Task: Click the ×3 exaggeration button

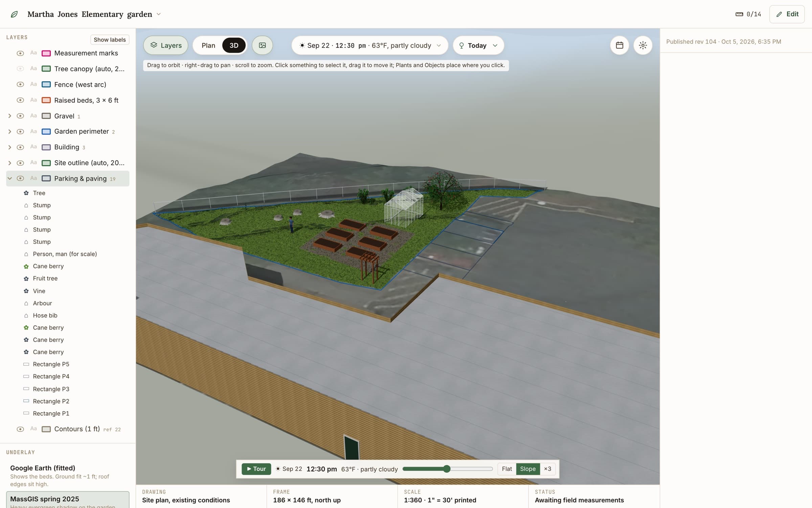Action: click(547, 469)
